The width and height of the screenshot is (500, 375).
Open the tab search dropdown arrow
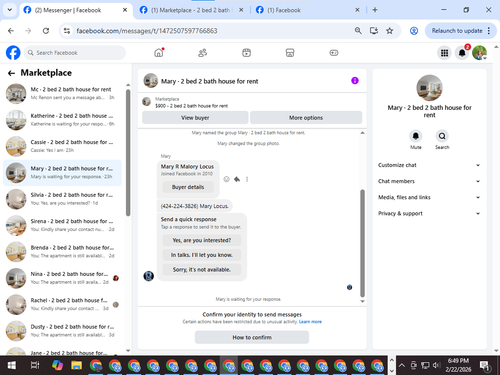(x=10, y=10)
